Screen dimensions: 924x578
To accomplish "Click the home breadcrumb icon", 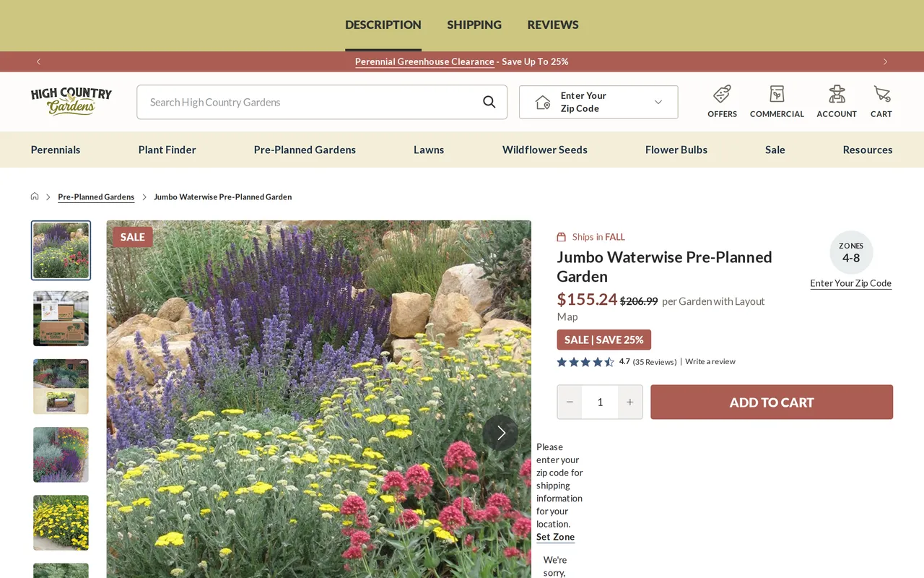I will [x=35, y=197].
